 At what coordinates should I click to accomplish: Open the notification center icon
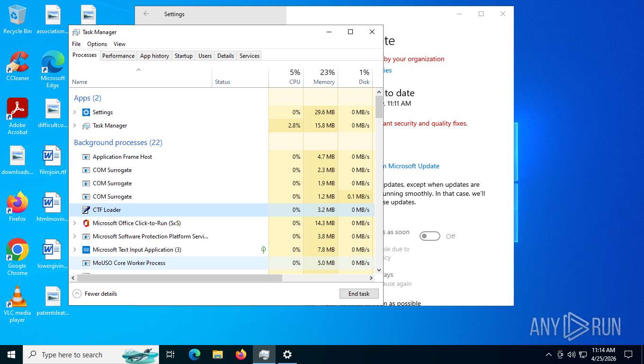pos(628,355)
